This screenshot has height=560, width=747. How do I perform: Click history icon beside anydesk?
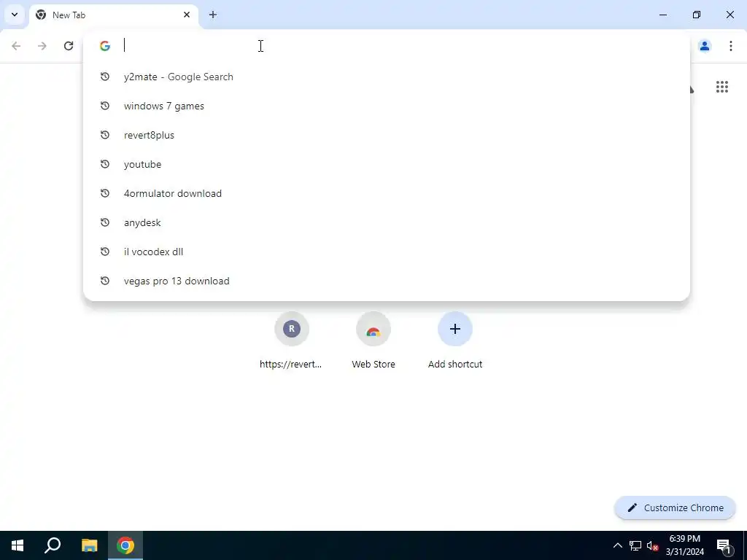105,222
